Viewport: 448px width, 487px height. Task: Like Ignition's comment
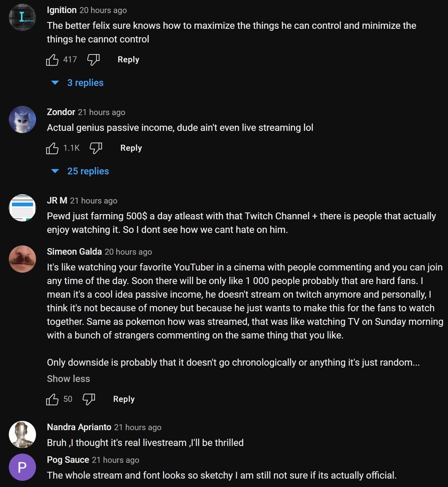(x=52, y=60)
